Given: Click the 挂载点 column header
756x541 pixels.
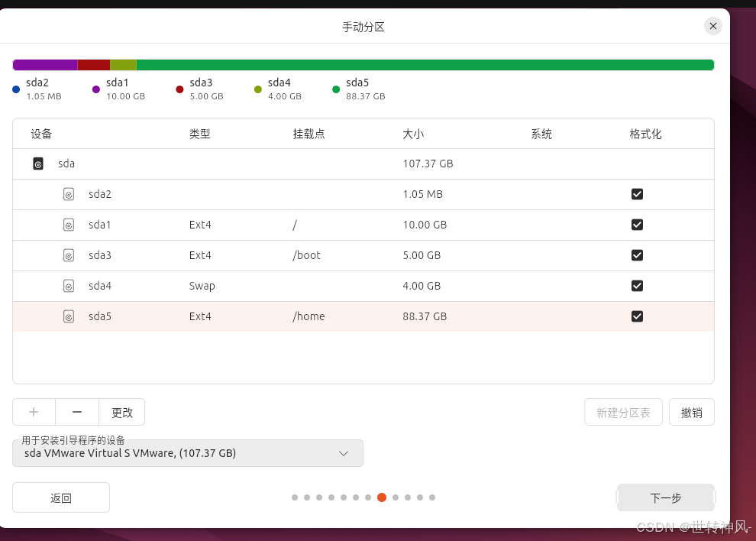Looking at the screenshot, I should point(309,134).
